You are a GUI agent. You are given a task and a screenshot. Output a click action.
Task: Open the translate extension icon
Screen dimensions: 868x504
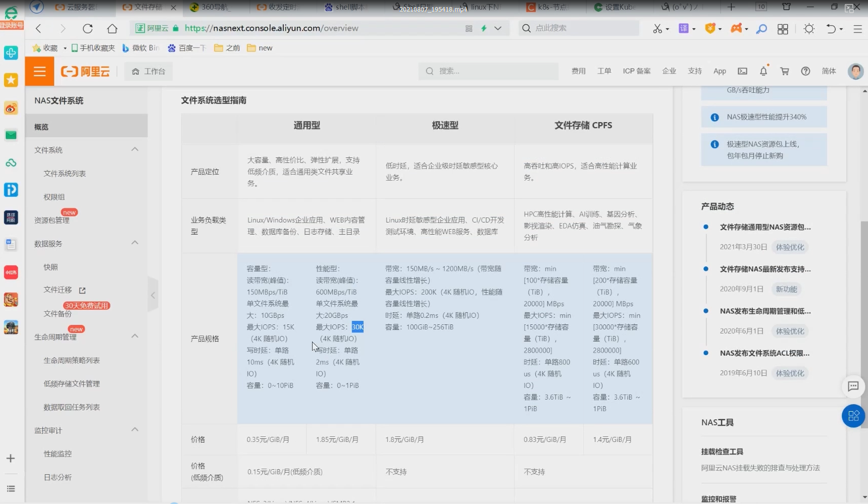tap(684, 28)
